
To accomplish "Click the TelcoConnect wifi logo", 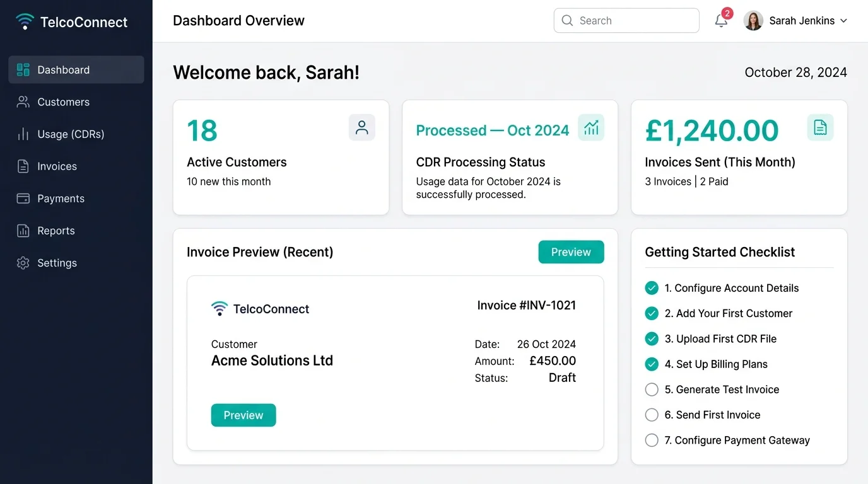I will (25, 20).
